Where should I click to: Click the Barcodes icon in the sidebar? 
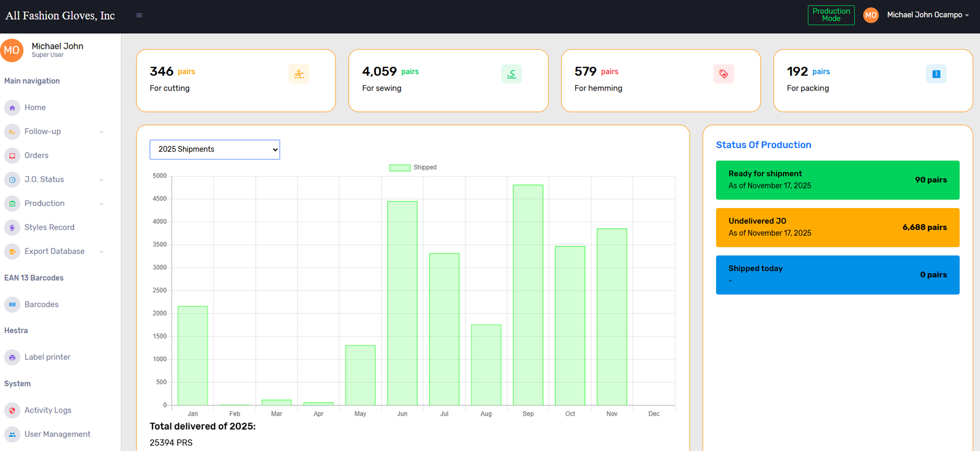point(12,304)
